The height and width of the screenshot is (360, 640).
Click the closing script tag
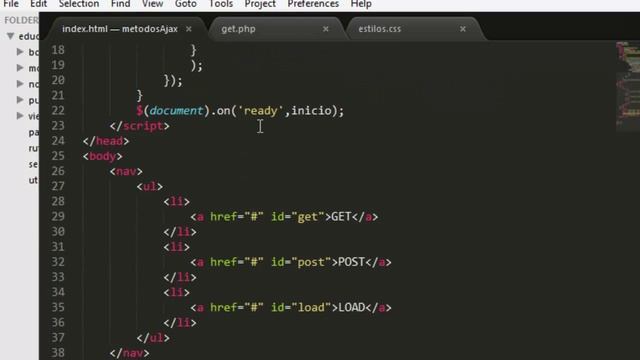point(139,126)
